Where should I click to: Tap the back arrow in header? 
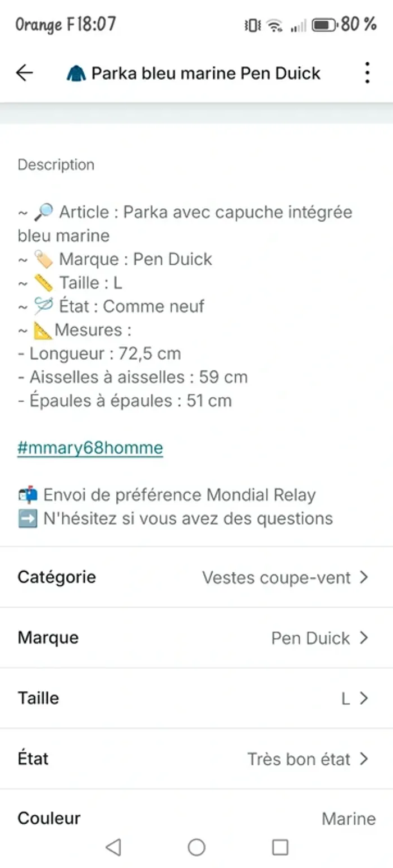pyautogui.click(x=24, y=73)
